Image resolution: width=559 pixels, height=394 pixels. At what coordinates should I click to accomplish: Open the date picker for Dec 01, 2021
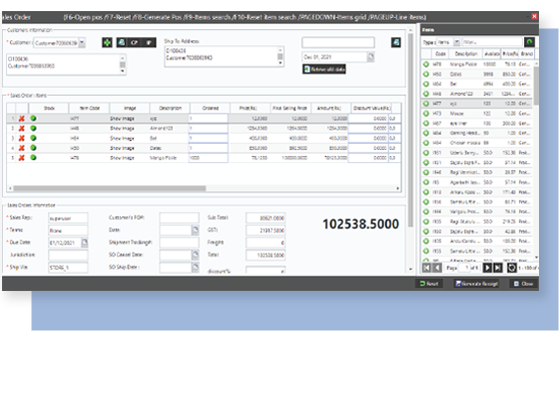371,57
